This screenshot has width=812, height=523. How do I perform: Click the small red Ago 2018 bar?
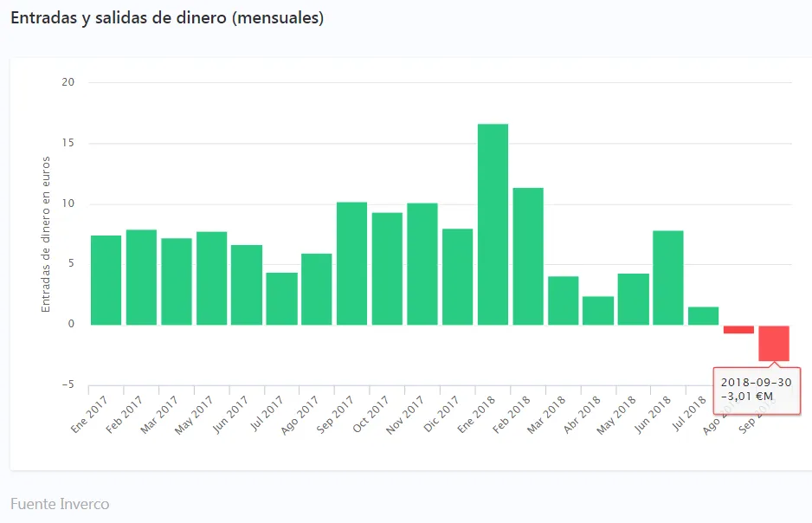pos(738,329)
